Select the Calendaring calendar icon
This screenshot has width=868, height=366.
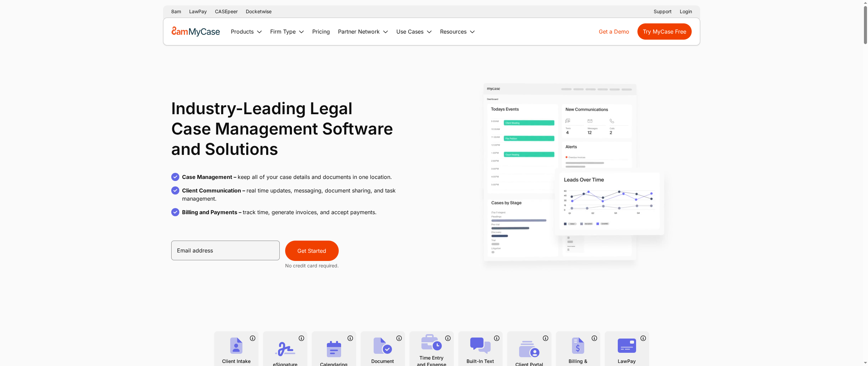click(334, 349)
